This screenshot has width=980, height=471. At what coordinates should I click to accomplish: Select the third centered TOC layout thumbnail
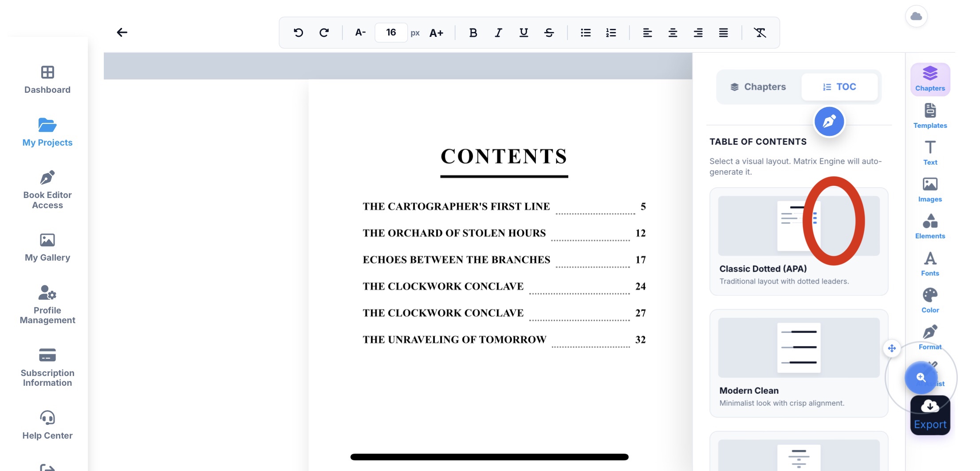799,455
